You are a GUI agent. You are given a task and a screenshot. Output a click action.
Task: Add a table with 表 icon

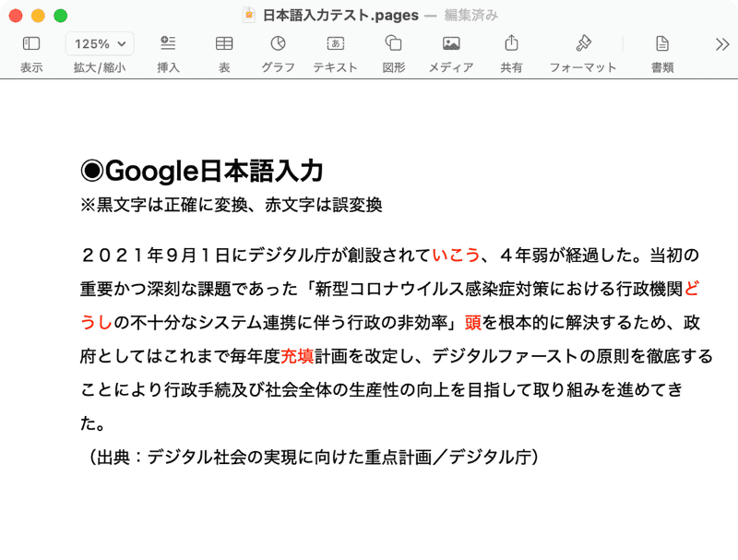[224, 43]
